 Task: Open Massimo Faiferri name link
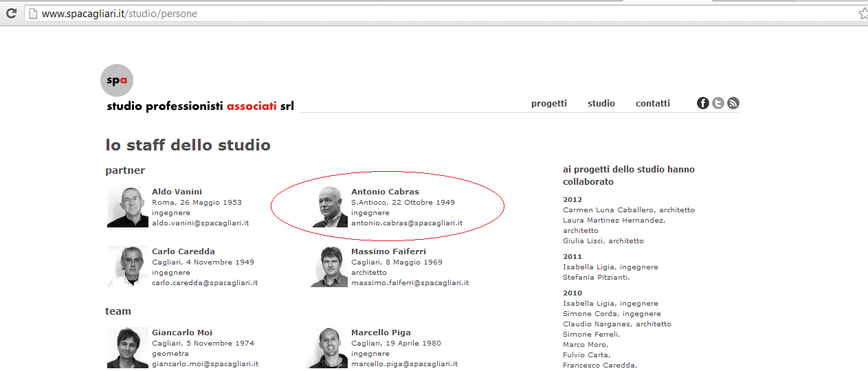pyautogui.click(x=388, y=251)
